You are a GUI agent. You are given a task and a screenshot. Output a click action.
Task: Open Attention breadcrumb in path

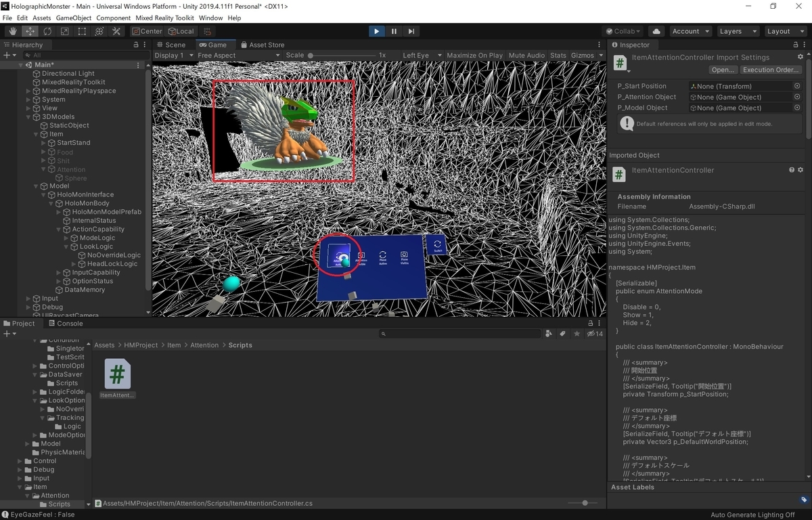pos(204,345)
